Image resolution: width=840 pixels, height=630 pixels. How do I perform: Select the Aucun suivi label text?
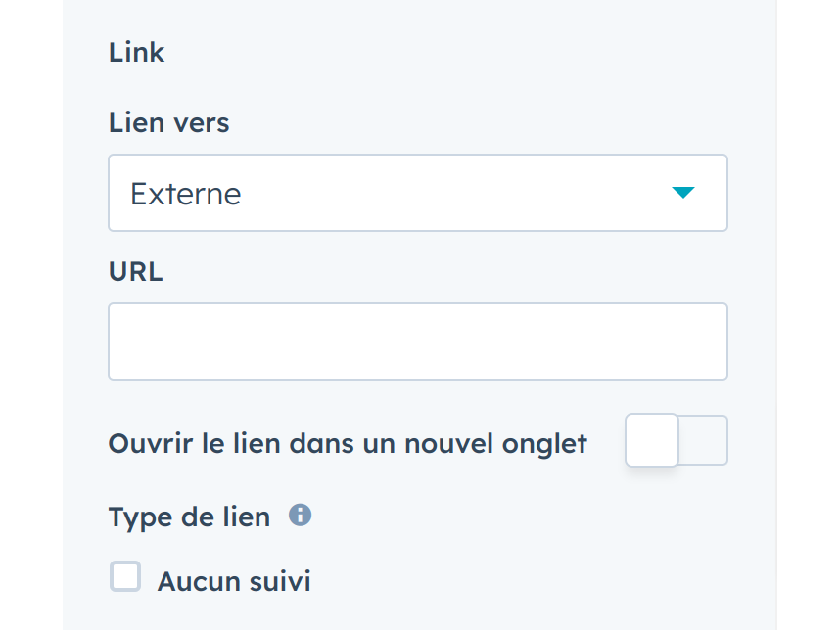(x=234, y=580)
